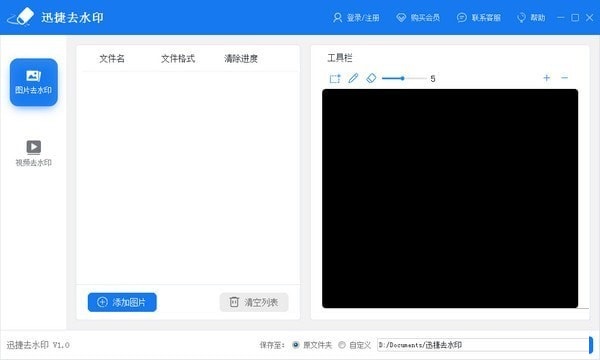Open 购买会员 membership purchase
Viewport: 600px width, 360px height.
[x=418, y=18]
